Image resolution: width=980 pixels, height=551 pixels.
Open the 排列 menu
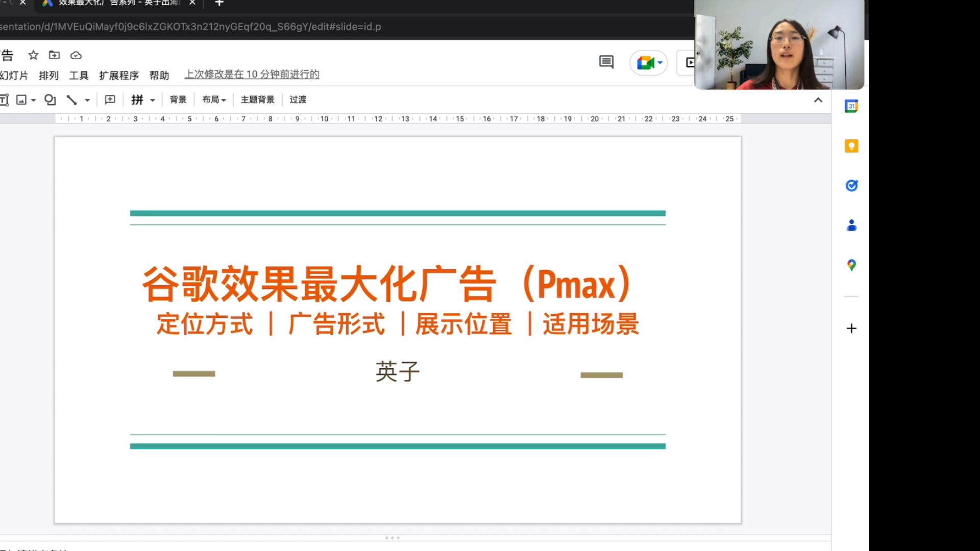[x=48, y=76]
